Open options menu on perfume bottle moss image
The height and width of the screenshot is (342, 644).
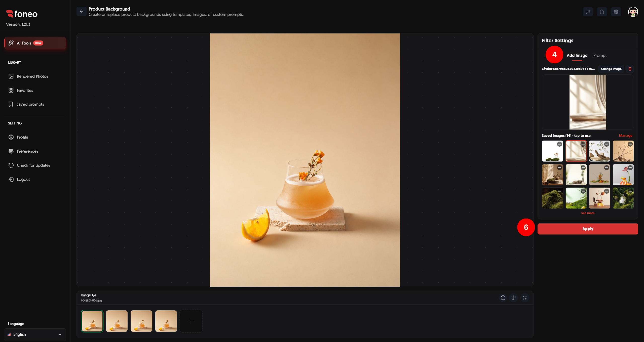630,191
